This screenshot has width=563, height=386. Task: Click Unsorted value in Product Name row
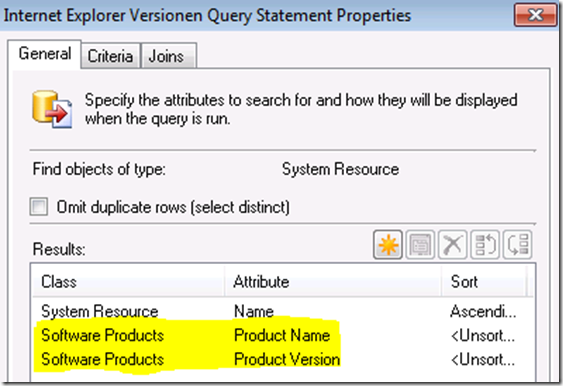(483, 335)
